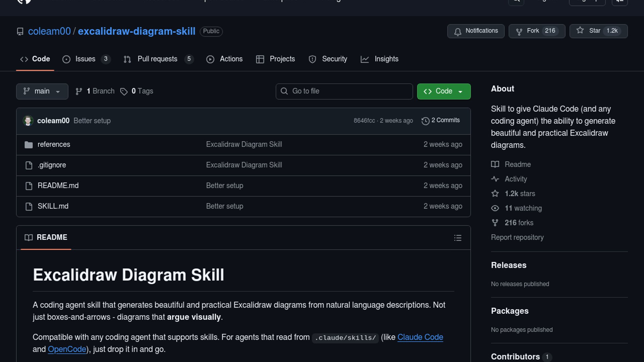Image resolution: width=644 pixels, height=362 pixels.
Task: Click the Go to file search field
Action: click(344, 92)
